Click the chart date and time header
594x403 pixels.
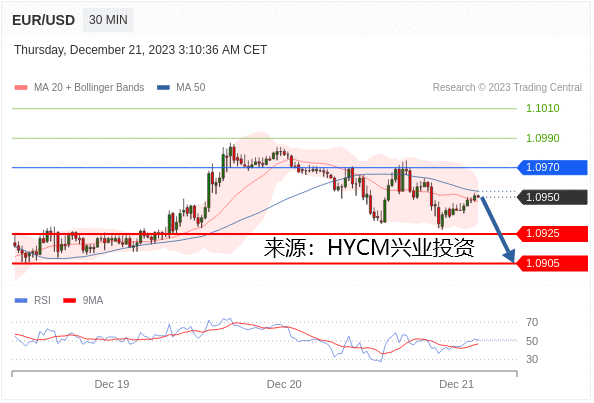(141, 50)
